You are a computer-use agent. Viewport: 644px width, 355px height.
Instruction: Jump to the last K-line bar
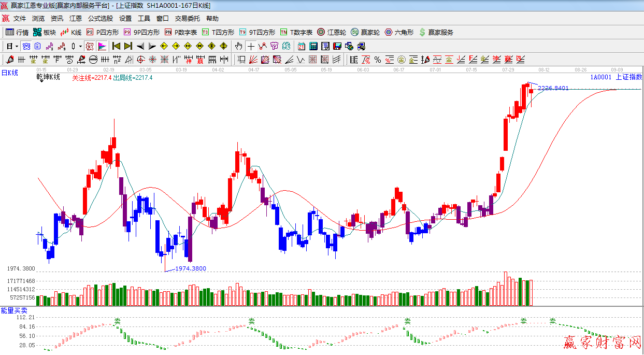[x=128, y=46]
